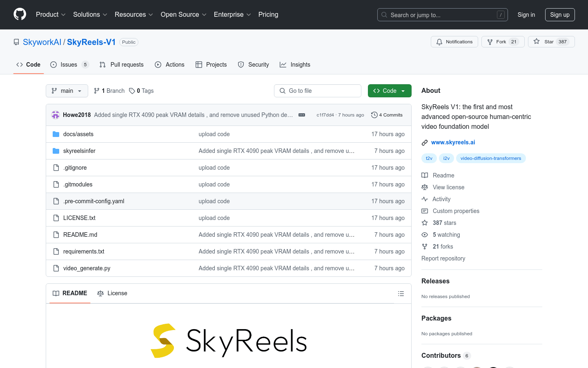Click the Notifications bell button
The width and height of the screenshot is (588, 368).
point(454,42)
